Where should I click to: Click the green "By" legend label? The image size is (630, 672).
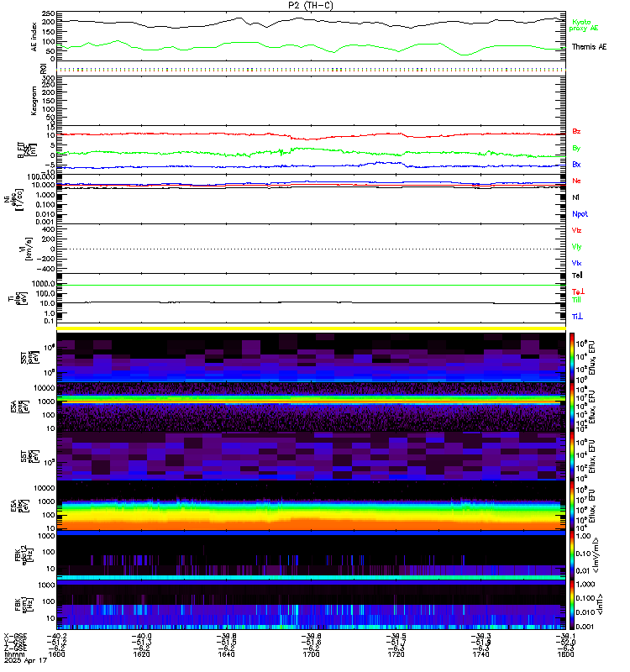tap(576, 148)
